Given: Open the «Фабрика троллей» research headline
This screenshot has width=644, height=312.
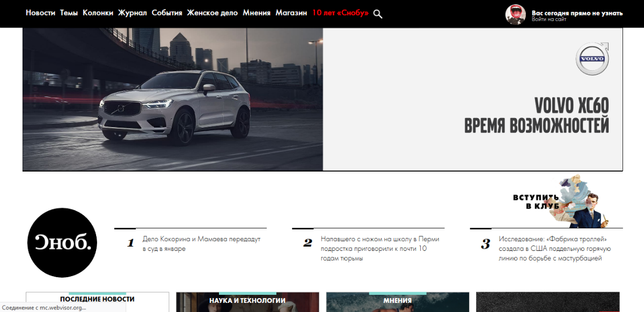Looking at the screenshot, I should point(555,249).
